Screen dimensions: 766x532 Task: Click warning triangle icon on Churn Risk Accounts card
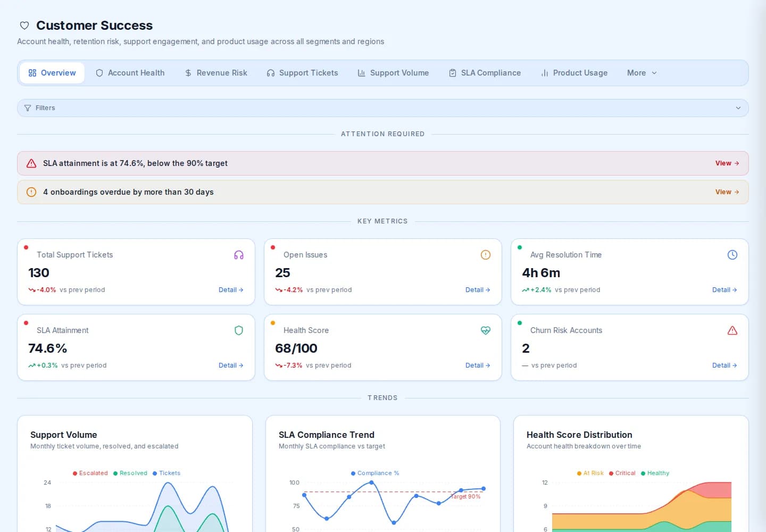[x=732, y=330]
